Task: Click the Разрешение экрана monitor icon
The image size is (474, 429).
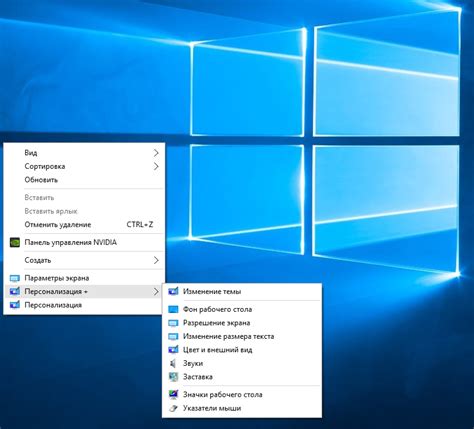Action: 173,323
